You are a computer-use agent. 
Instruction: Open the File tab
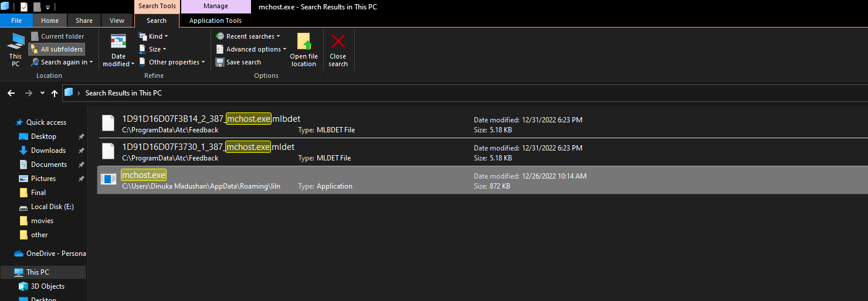coord(16,20)
